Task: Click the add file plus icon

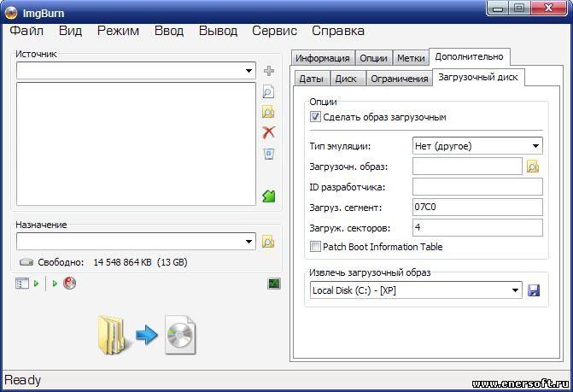Action: click(269, 71)
